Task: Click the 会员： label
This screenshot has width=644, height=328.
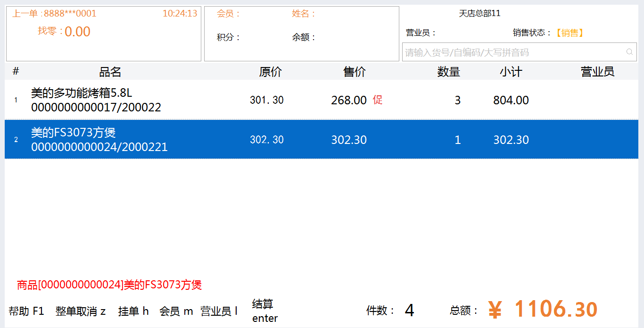Action: tap(229, 14)
